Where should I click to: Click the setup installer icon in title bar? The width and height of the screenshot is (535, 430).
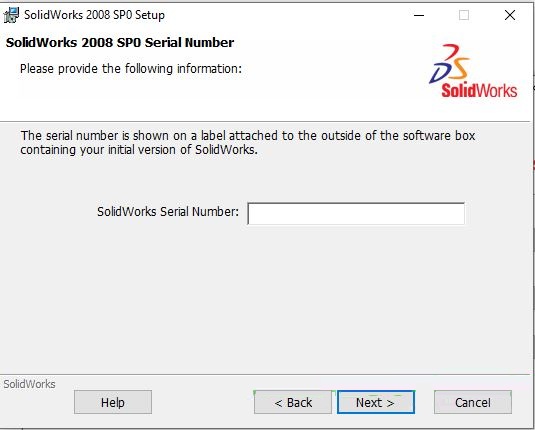tap(11, 15)
